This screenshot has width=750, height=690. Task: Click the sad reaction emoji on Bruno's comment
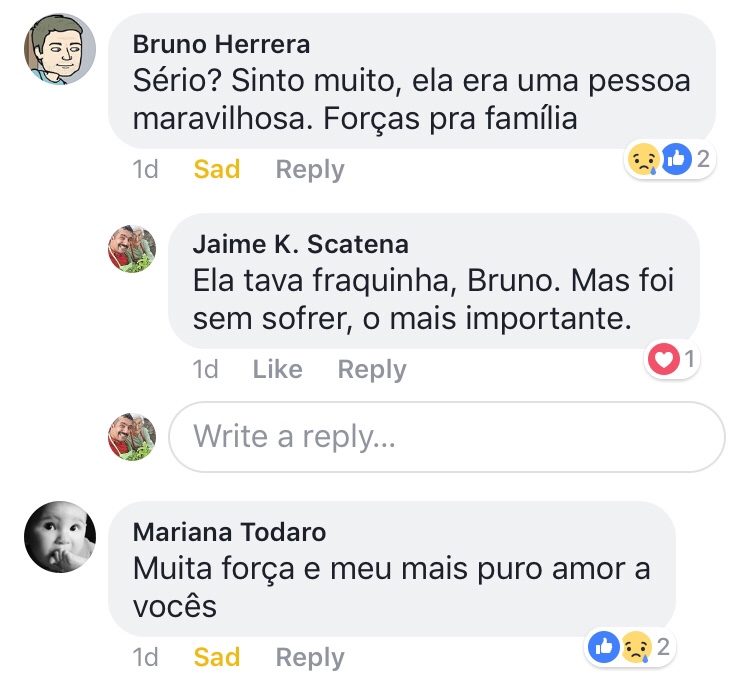click(x=642, y=159)
